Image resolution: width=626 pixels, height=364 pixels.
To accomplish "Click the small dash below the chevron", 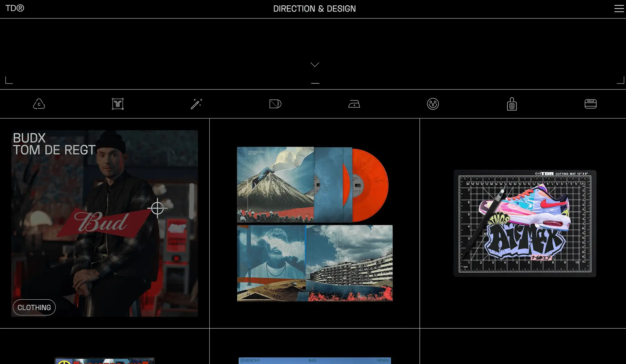I will pos(315,83).
